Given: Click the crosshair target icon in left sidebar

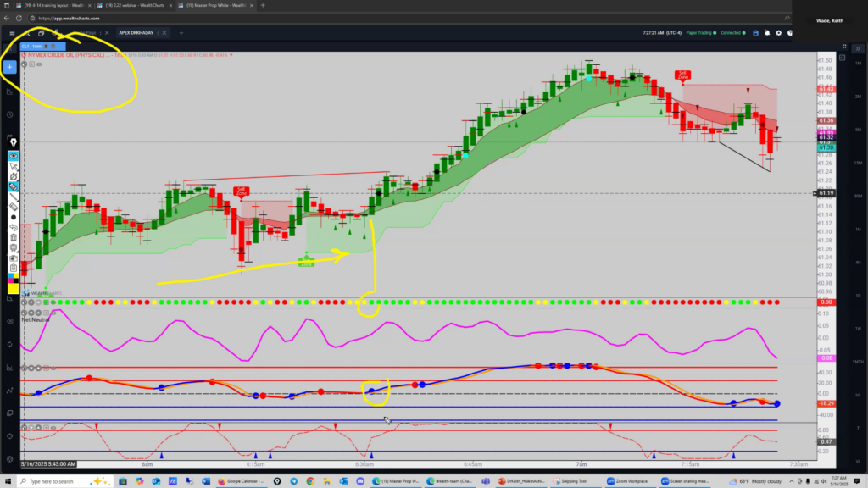Looking at the screenshot, I should pyautogui.click(x=10, y=436).
